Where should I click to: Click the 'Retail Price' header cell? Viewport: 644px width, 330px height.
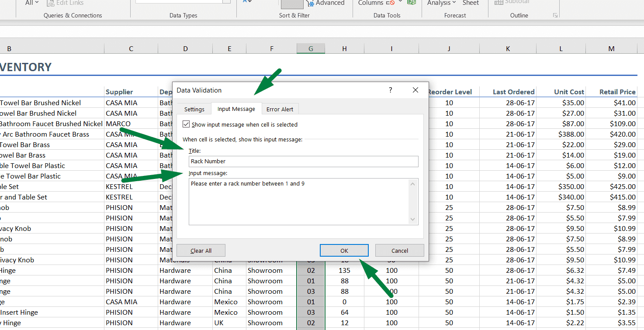coord(611,92)
